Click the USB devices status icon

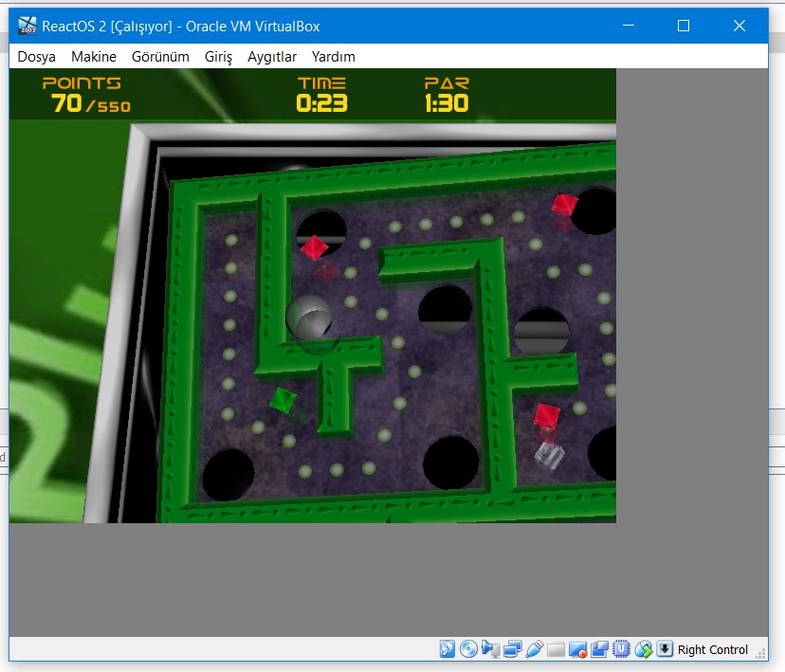(534, 649)
